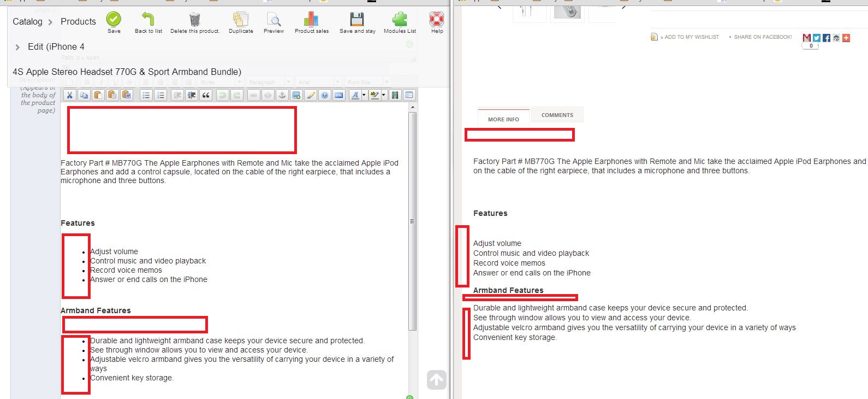Share product with the Facebook icon

[x=827, y=38]
